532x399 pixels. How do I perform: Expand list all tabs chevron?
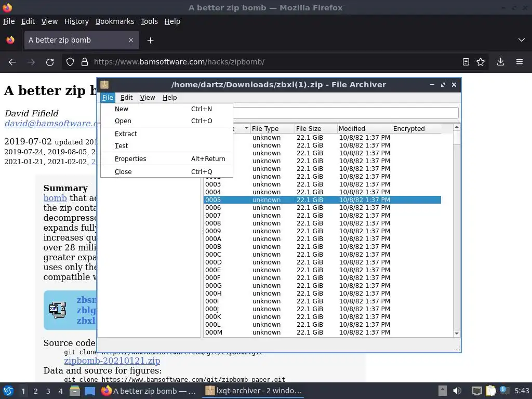pos(522,40)
